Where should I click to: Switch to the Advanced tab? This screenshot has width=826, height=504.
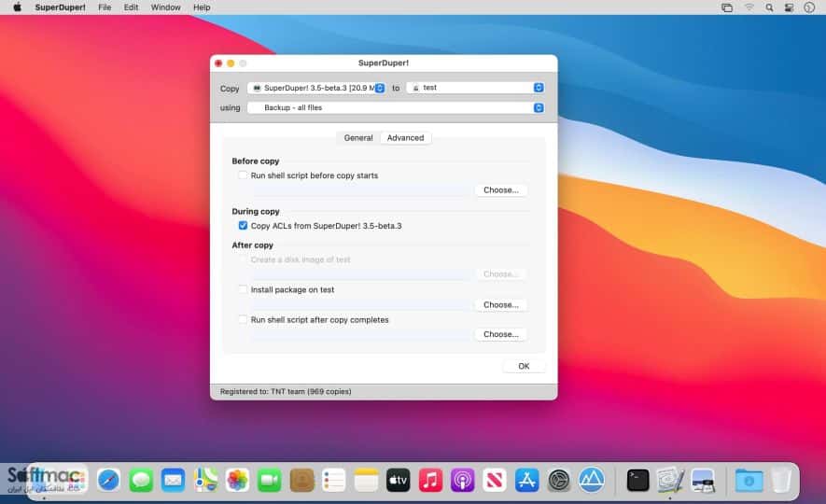coord(406,138)
